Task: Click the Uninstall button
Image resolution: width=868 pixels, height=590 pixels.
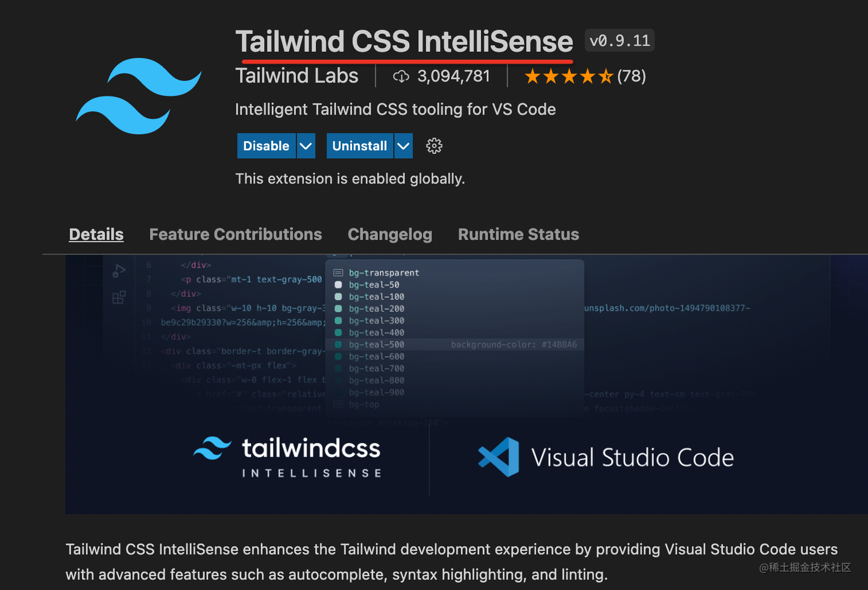Action: [360, 145]
